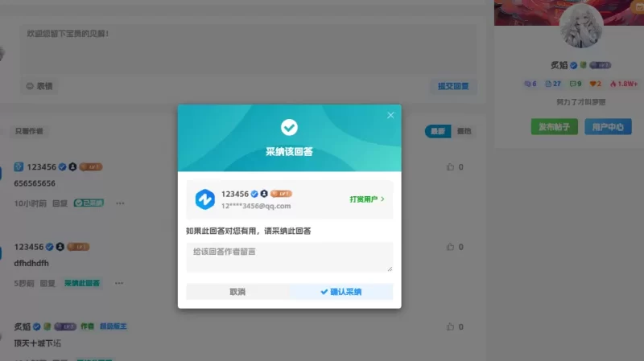Click 取消 cancel button

coord(237,292)
